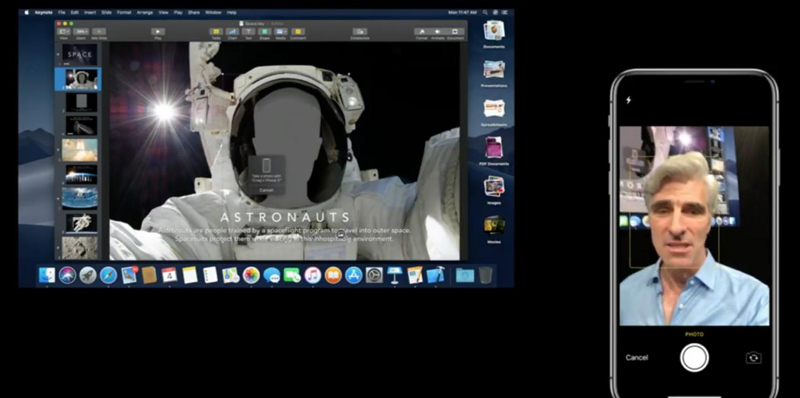Insert a Chart from the Keynote toolbar
Viewport: 800px width, 398px height.
[232, 32]
